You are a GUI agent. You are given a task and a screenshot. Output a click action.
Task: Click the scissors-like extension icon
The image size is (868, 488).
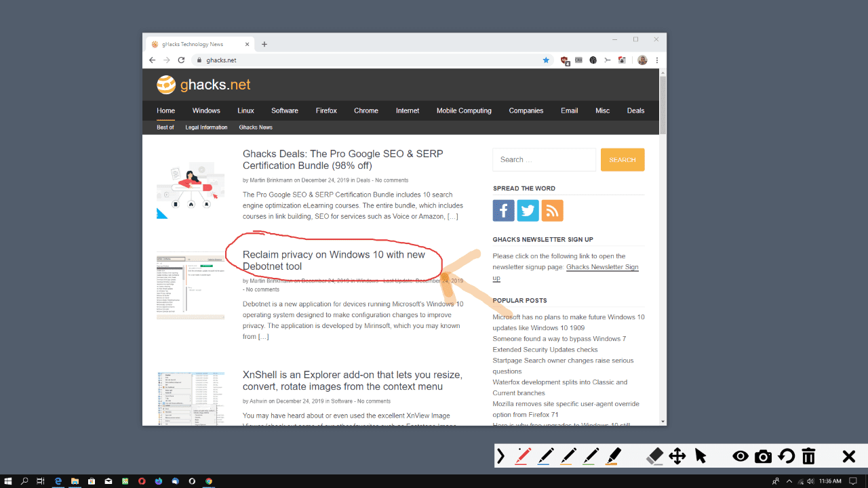click(608, 60)
